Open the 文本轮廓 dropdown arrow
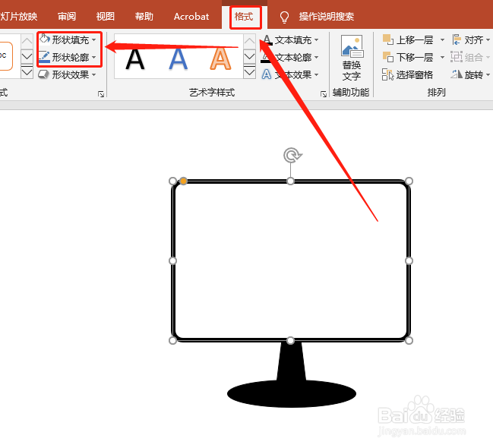Screen dimensions: 493x448 click(x=316, y=57)
